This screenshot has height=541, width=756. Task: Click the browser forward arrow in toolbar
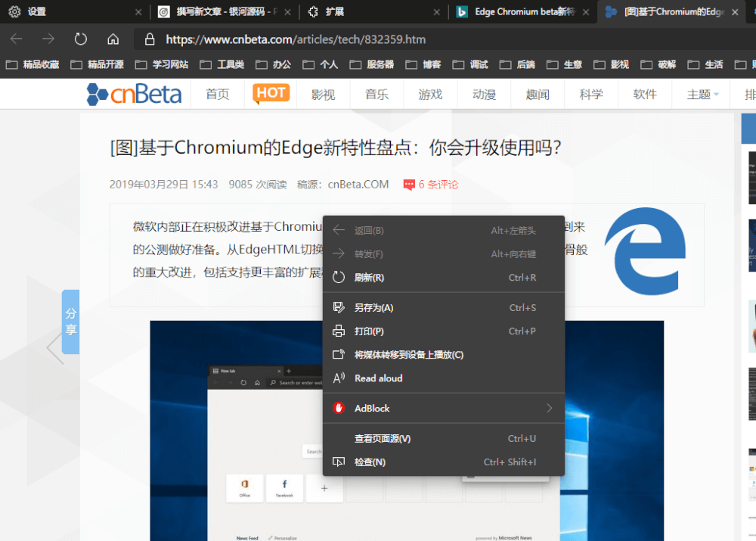pyautogui.click(x=48, y=39)
